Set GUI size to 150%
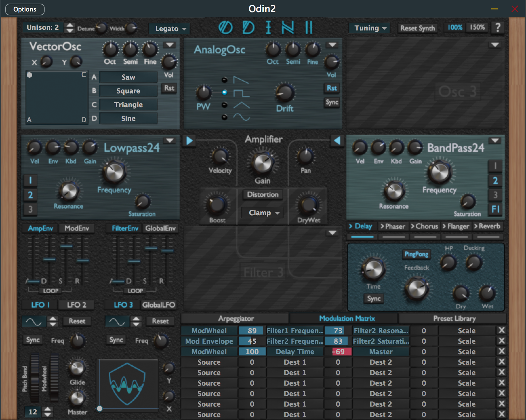This screenshot has height=420, width=526. [477, 28]
